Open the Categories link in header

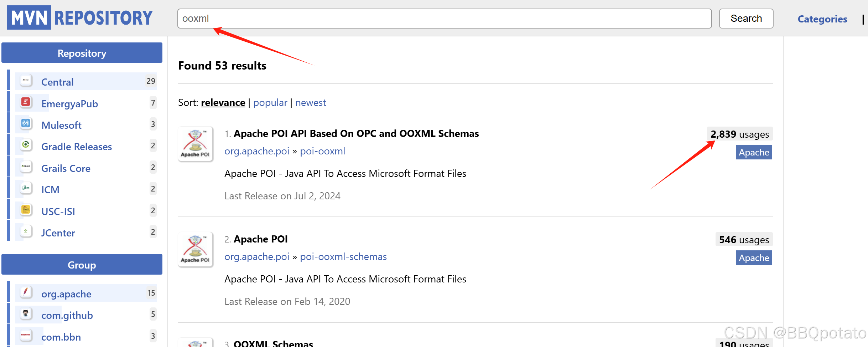click(x=822, y=19)
